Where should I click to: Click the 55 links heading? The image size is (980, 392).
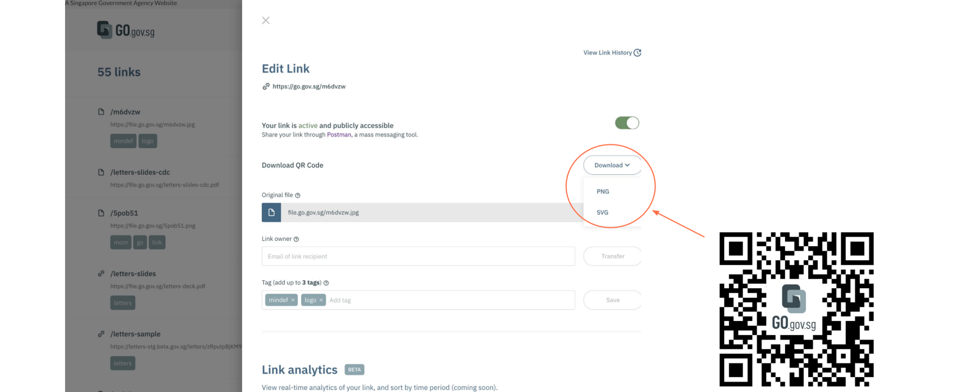coord(119,72)
